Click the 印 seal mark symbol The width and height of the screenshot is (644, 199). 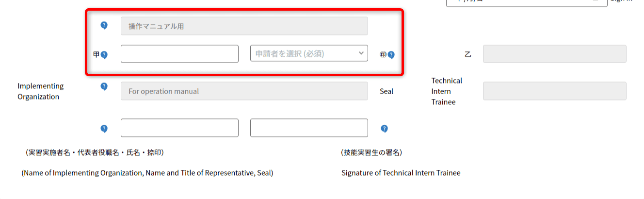(383, 55)
